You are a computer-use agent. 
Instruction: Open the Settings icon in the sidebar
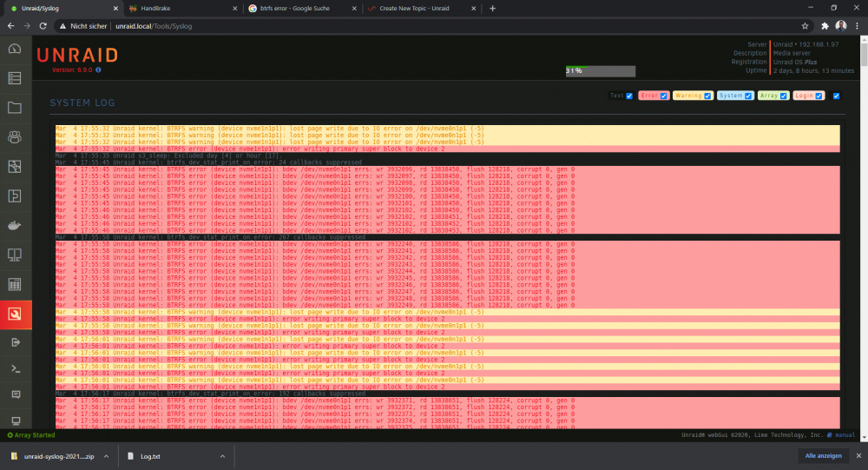coord(15,166)
